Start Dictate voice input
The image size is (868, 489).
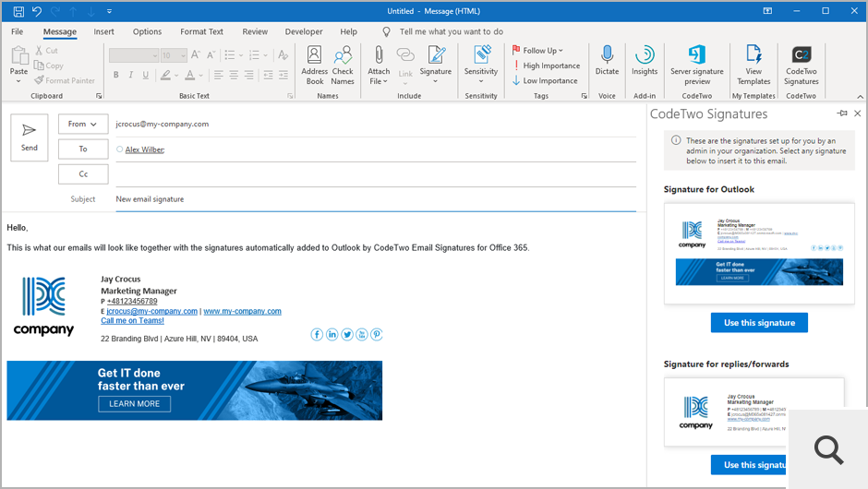click(x=607, y=61)
